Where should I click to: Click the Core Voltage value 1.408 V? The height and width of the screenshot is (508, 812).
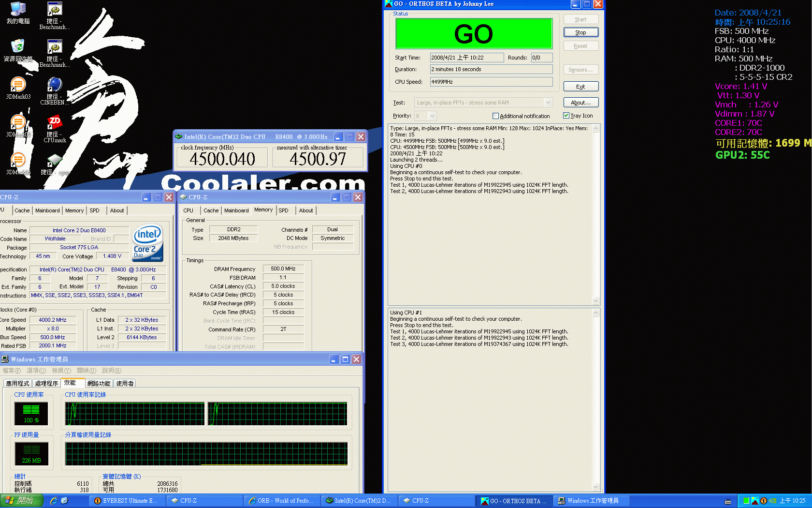(112, 256)
